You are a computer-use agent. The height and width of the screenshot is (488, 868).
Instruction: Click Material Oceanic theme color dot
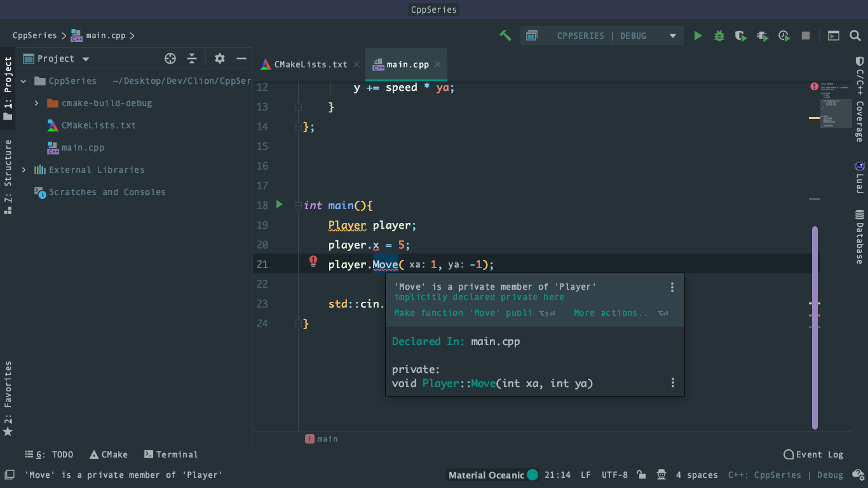(x=532, y=475)
